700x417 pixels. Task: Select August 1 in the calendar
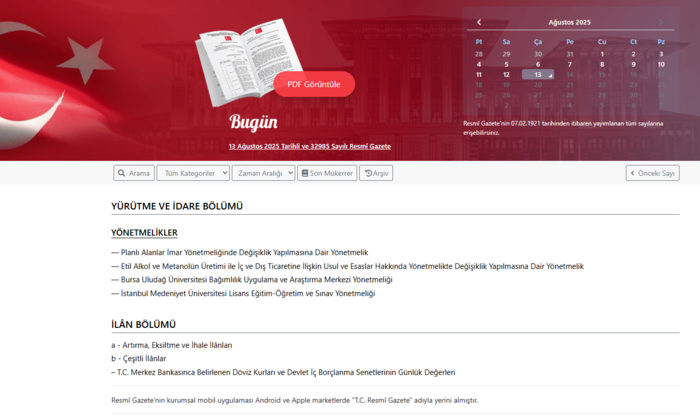(602, 54)
